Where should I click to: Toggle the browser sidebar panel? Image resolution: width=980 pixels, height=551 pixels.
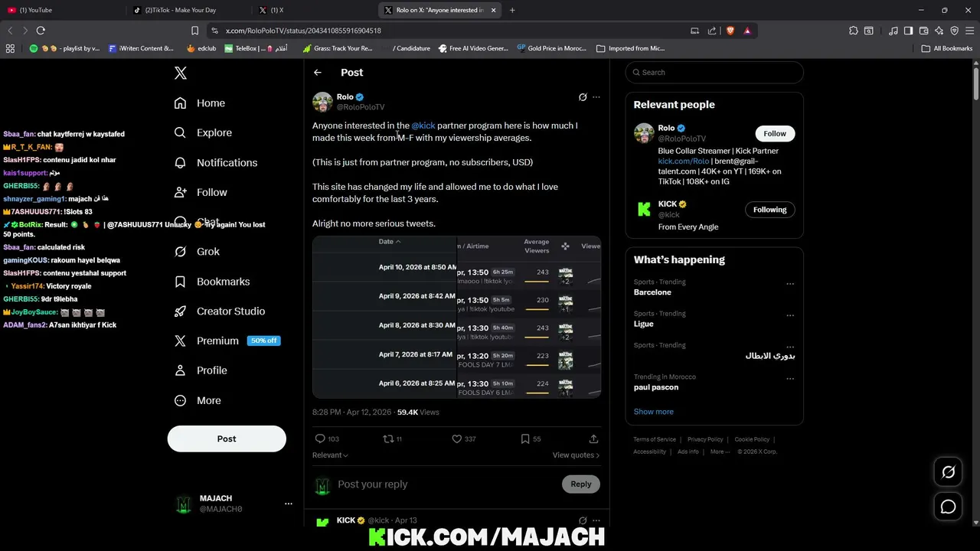tap(908, 31)
